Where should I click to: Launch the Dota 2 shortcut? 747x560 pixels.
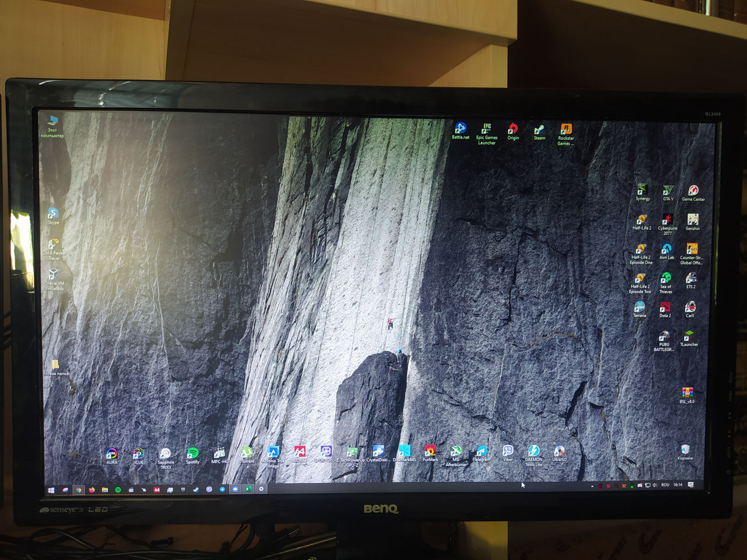(665, 309)
